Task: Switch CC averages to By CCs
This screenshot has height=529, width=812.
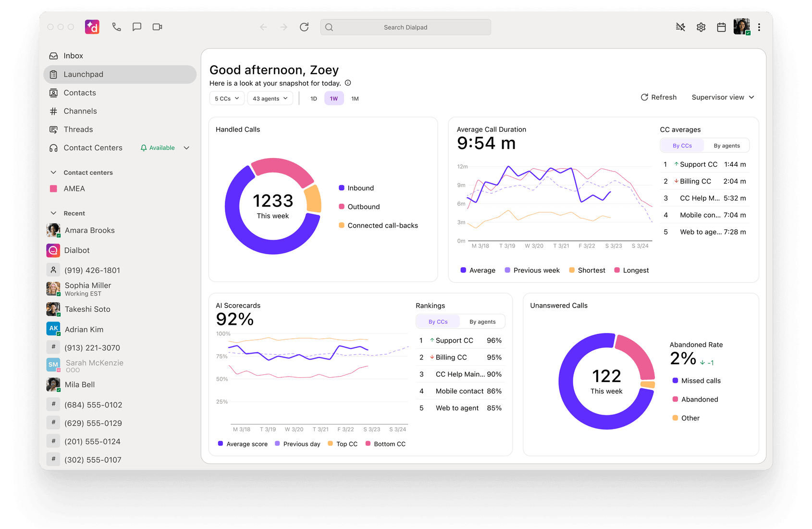Action: click(x=682, y=146)
